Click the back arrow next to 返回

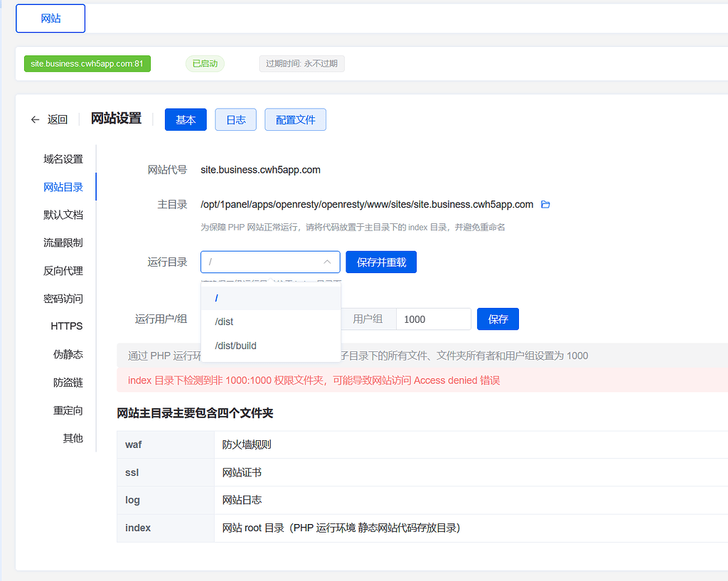click(35, 119)
